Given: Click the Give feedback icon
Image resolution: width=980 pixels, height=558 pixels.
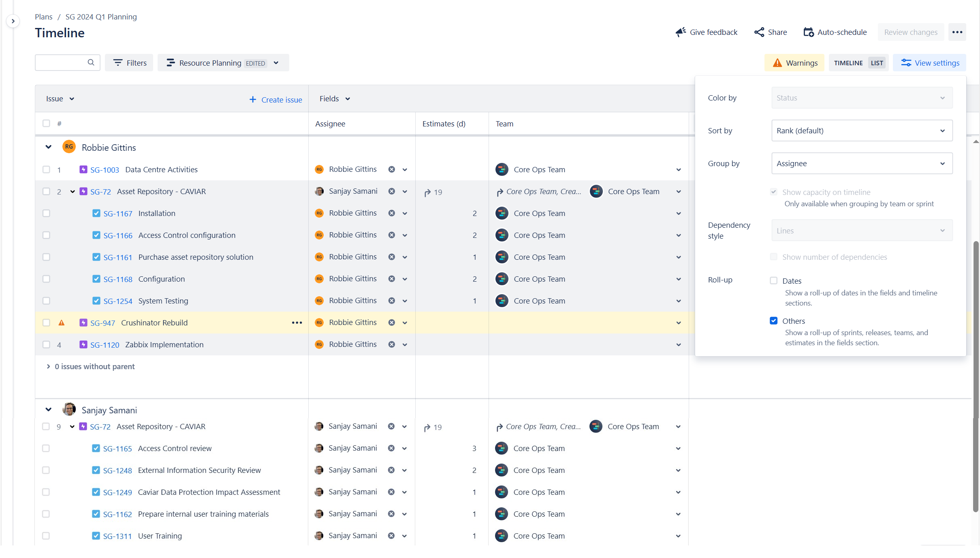Looking at the screenshot, I should pos(680,32).
